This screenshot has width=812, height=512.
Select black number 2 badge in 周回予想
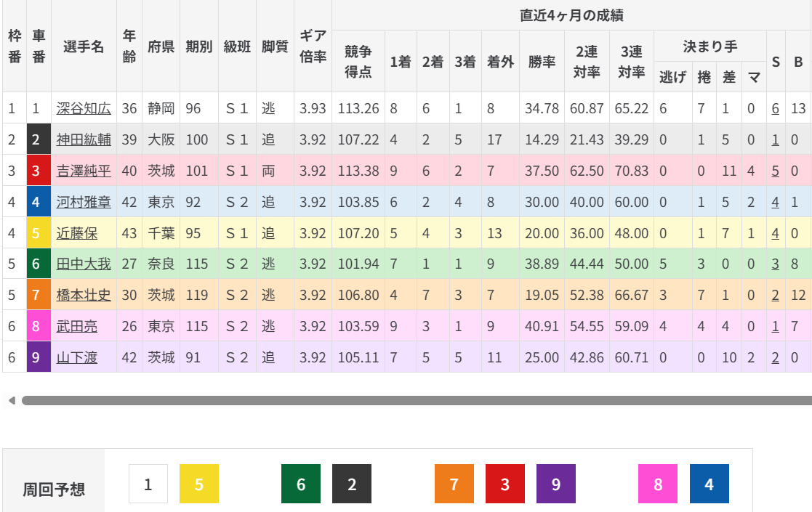352,484
